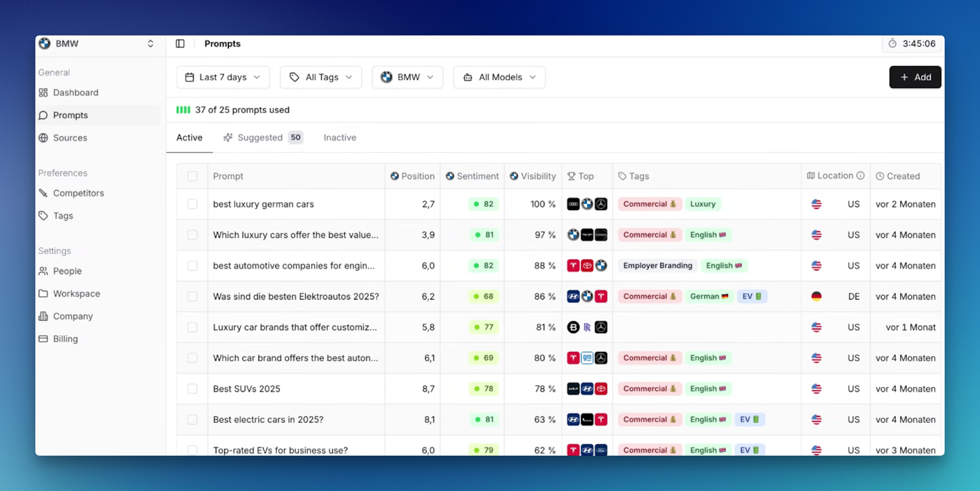
Task: Click the Employer Branding tag
Action: point(658,266)
